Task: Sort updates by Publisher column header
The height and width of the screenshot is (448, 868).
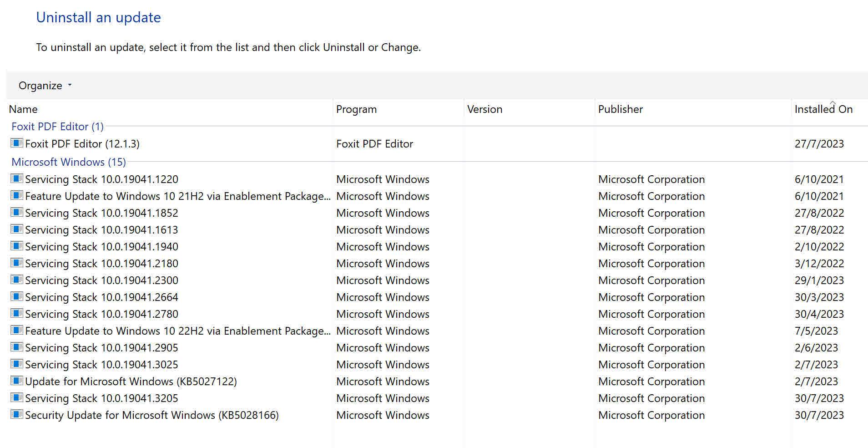Action: coord(620,109)
